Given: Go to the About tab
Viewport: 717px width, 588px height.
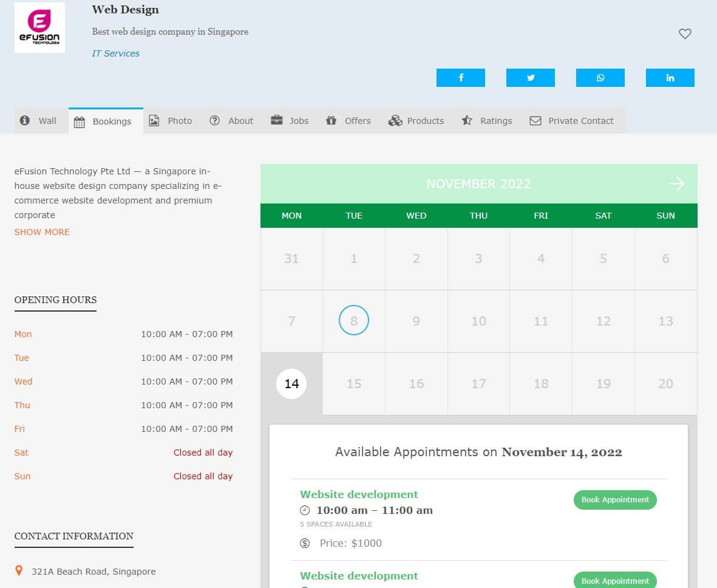Looking at the screenshot, I should point(232,121).
